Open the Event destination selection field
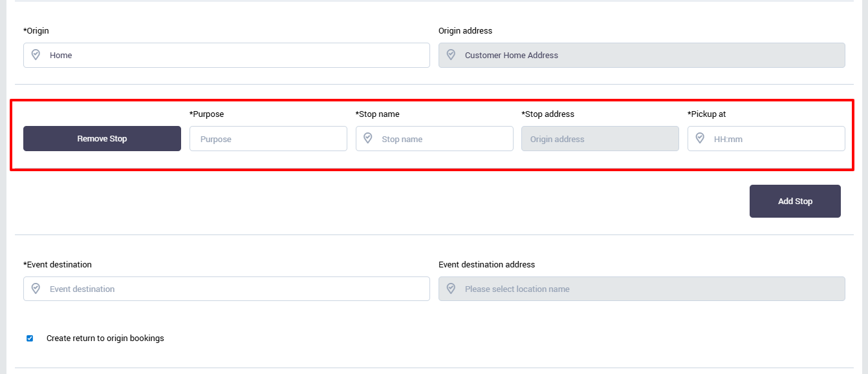 pyautogui.click(x=226, y=289)
